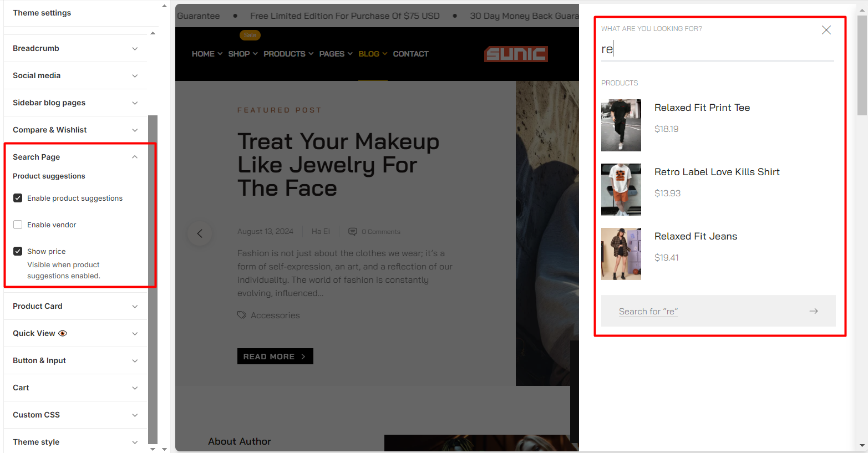Close the search drawer with X icon
The width and height of the screenshot is (868, 453).
pos(826,30)
